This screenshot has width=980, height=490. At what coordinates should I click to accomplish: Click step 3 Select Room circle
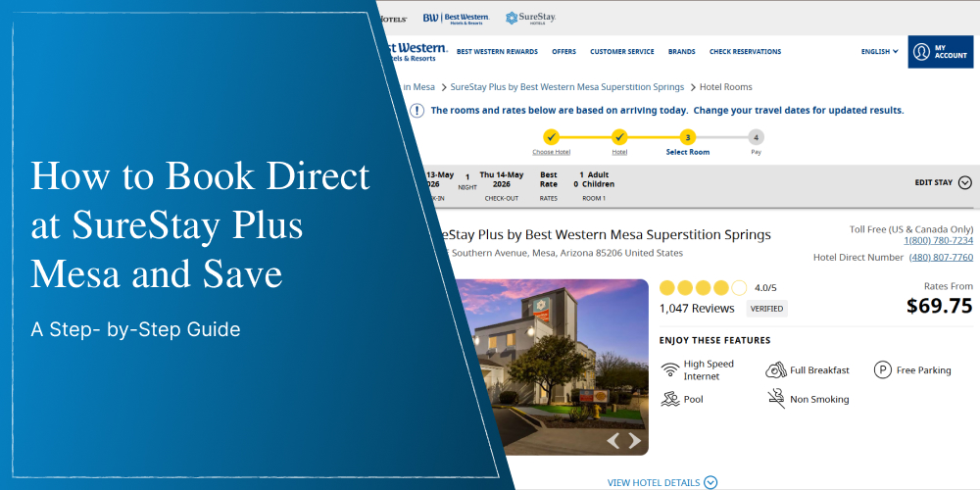tap(688, 137)
